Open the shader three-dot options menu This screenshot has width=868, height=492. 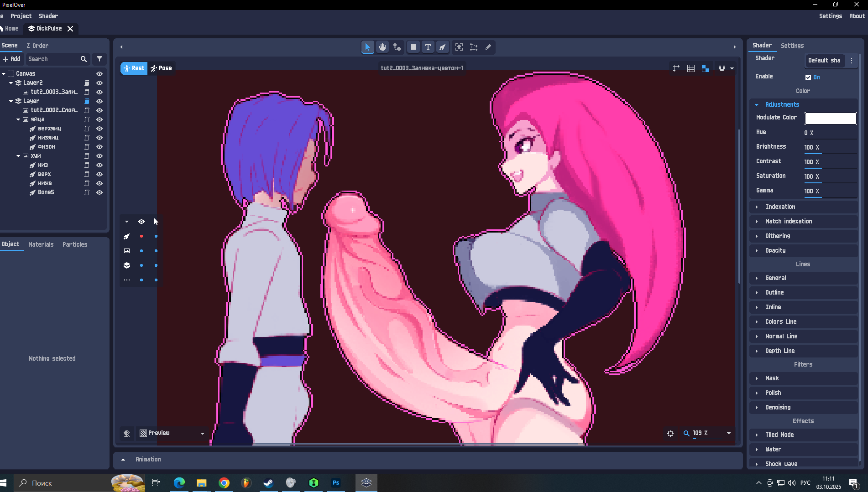852,60
